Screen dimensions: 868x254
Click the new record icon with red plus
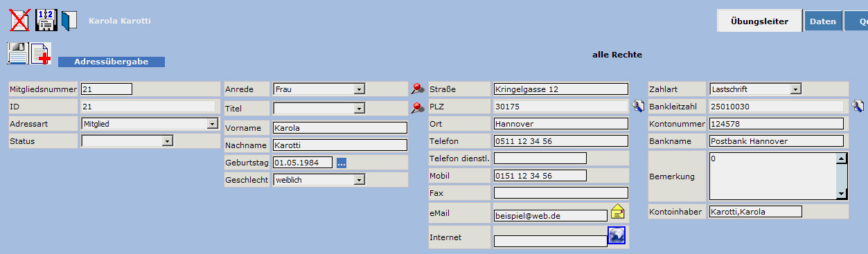pyautogui.click(x=42, y=54)
